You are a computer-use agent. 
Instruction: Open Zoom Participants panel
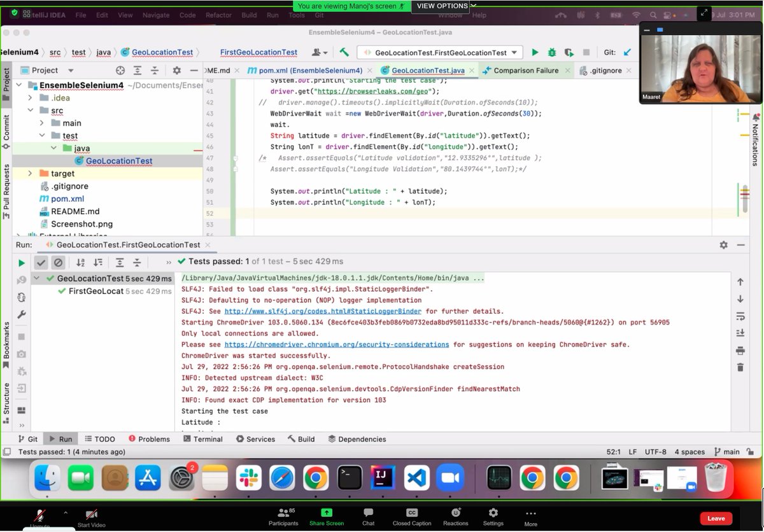[283, 517]
